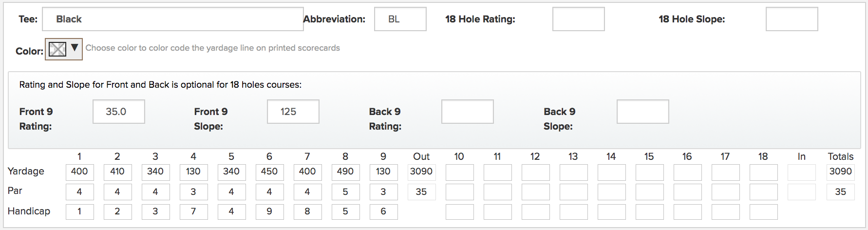Select hole 8 yardage field showing 490
The height and width of the screenshot is (230, 868).
[x=345, y=172]
